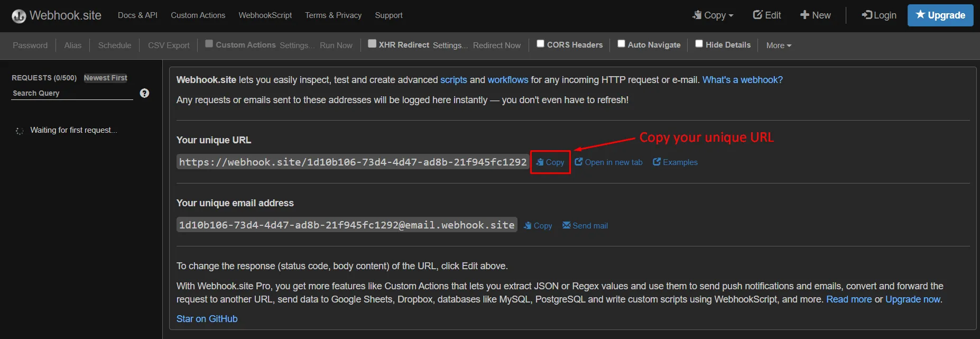Open Custom Actions Settings...
Screen dimensions: 980x339
click(x=297, y=45)
